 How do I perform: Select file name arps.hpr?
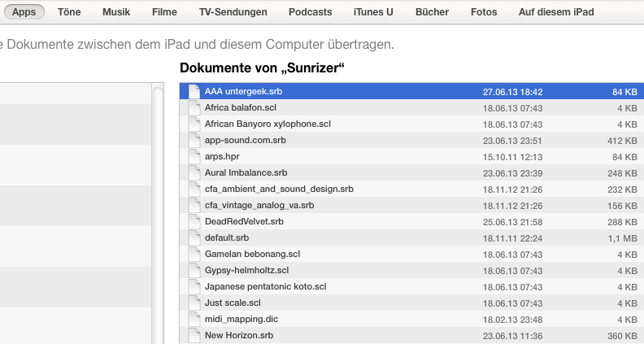[222, 156]
